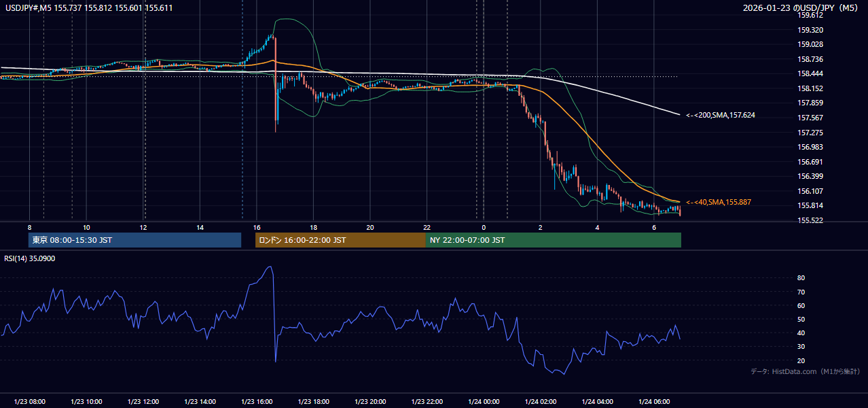Click the HistData.com data source note

click(x=805, y=371)
